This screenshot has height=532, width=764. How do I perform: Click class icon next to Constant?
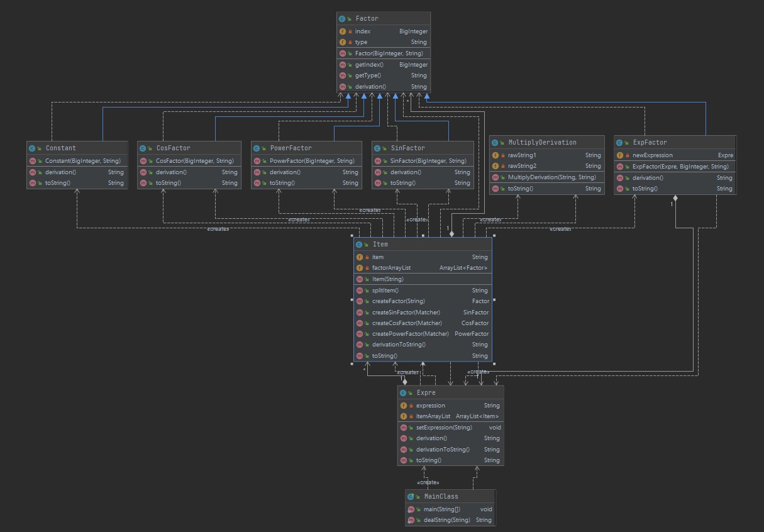tap(32, 148)
